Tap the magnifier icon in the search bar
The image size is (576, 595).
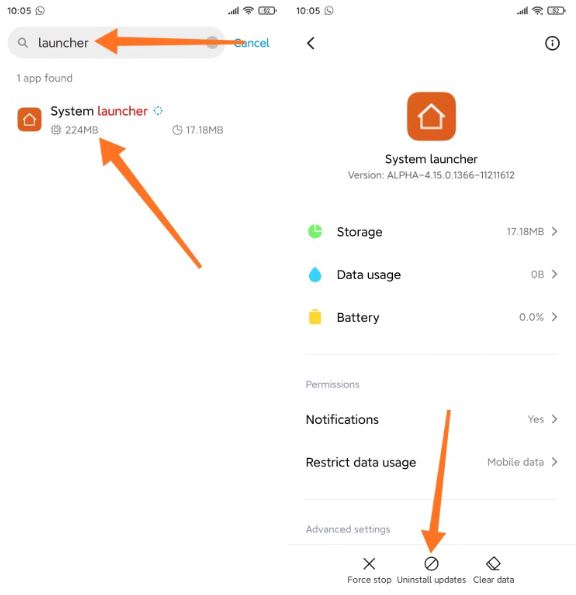coord(23,43)
